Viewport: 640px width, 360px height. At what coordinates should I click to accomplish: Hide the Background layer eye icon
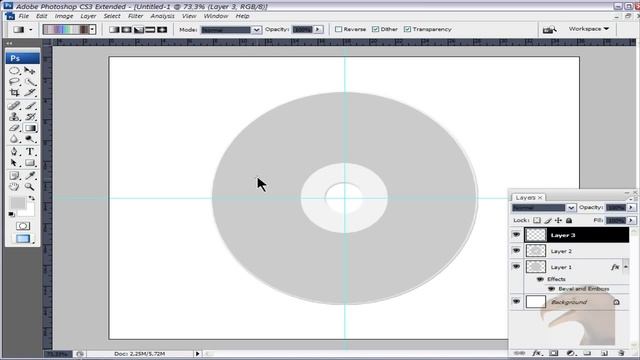click(x=516, y=302)
